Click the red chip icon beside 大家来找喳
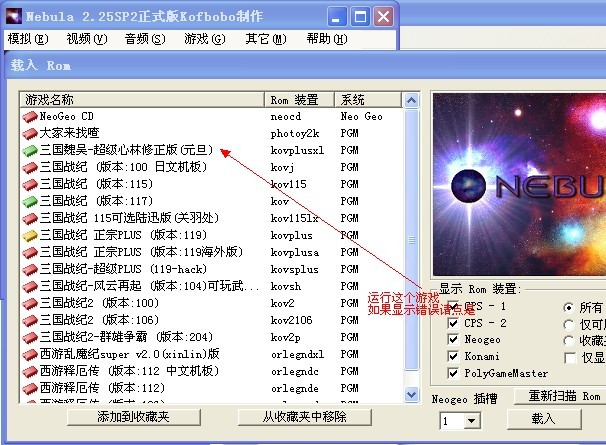Viewport: 606px width, 445px height. click(30, 133)
